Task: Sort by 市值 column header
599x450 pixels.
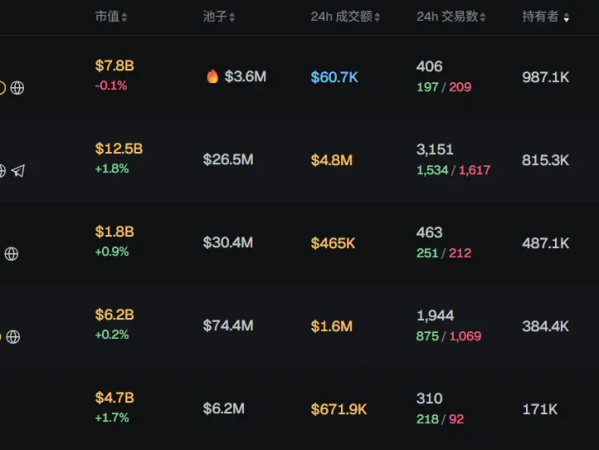Action: (x=111, y=16)
